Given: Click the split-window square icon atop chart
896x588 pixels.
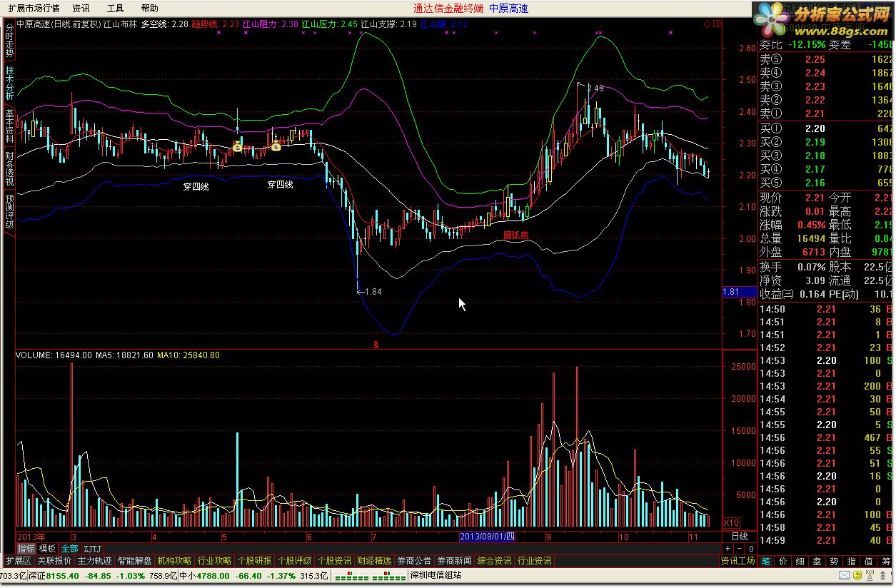Looking at the screenshot, I should tap(717, 24).
